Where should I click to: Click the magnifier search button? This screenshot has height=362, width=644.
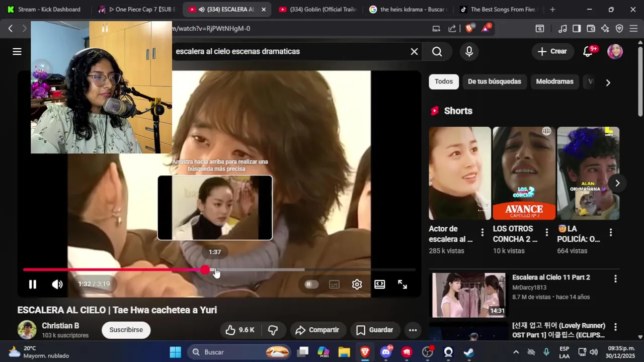click(437, 51)
